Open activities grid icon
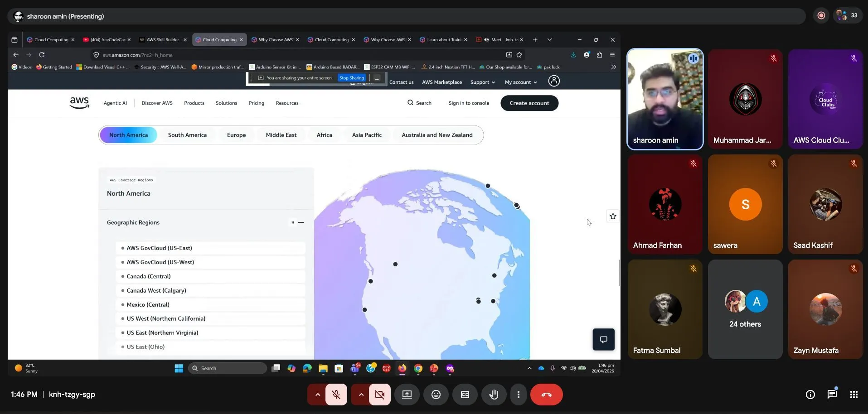868x414 pixels. tap(854, 395)
